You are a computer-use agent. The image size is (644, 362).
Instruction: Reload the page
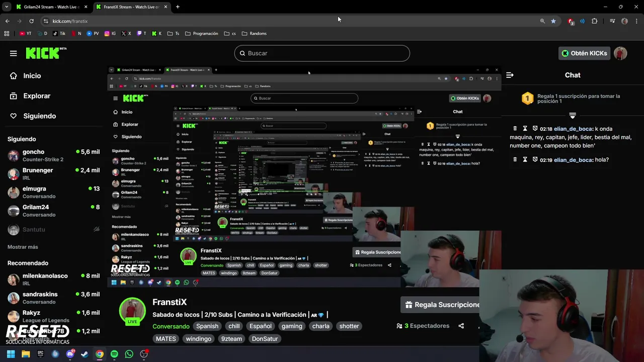[x=31, y=21]
